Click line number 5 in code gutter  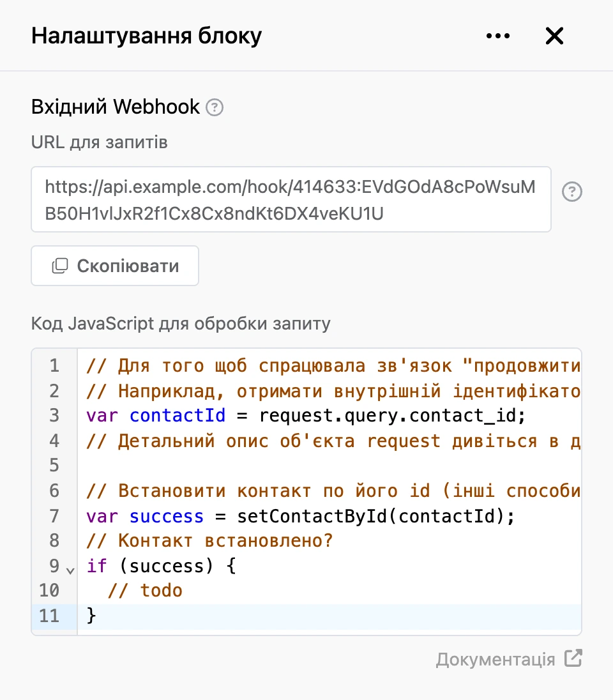tap(54, 466)
